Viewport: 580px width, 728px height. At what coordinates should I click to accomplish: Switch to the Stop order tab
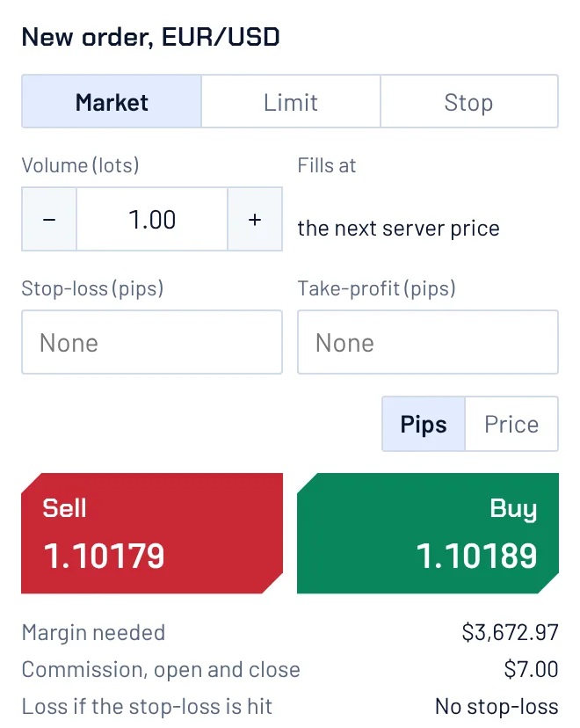(469, 101)
